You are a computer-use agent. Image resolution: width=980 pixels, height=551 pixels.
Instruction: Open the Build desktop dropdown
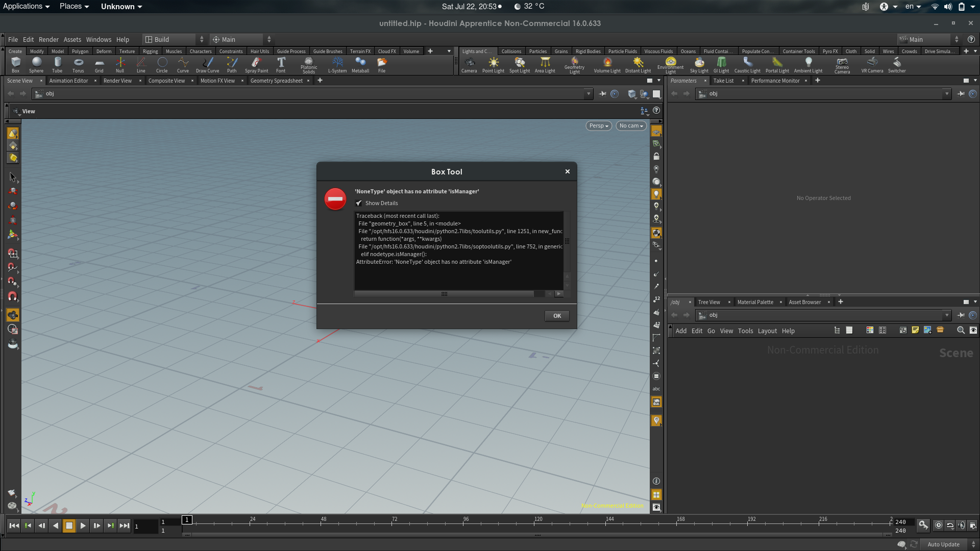click(x=174, y=39)
